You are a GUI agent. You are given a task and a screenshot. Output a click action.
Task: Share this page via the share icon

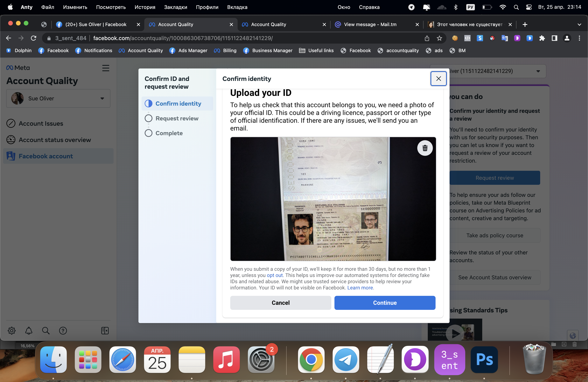[x=427, y=38]
